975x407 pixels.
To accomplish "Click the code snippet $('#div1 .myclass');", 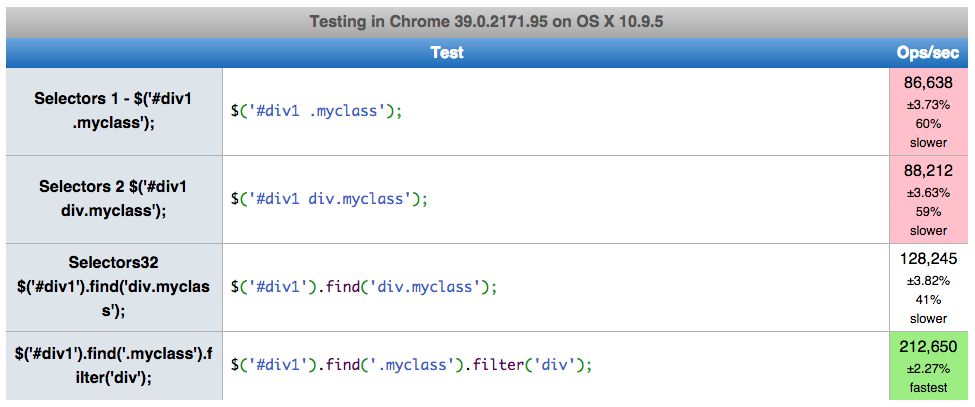I will coord(316,111).
